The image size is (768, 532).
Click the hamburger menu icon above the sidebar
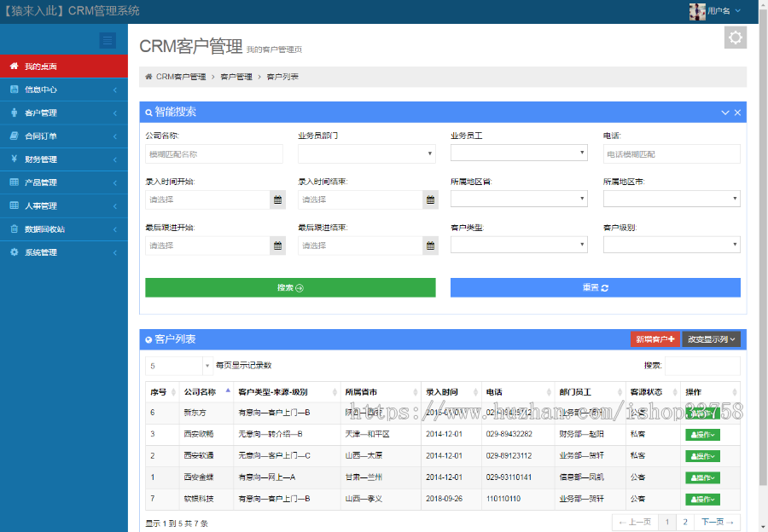tap(108, 40)
